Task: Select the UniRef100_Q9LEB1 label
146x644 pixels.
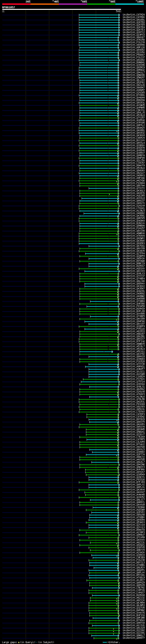Action: (x=133, y=337)
